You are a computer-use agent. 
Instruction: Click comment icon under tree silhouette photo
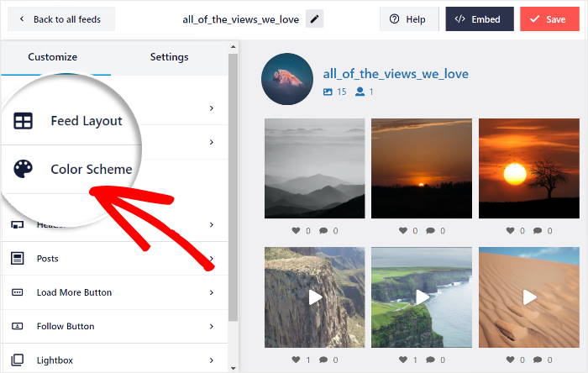(538, 230)
